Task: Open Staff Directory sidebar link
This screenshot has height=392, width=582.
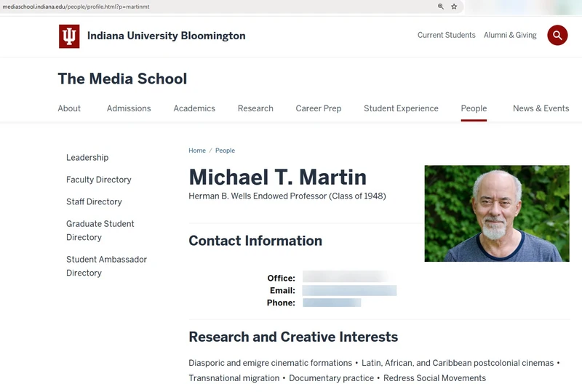Action: pos(94,201)
